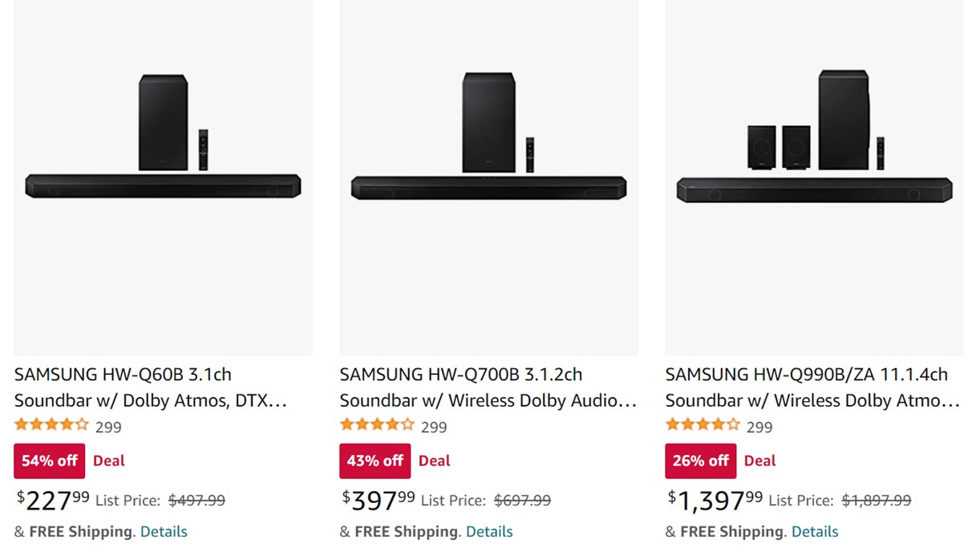980x552 pixels.
Task: Open the 299 reviews for HW-Q60B
Action: (108, 428)
